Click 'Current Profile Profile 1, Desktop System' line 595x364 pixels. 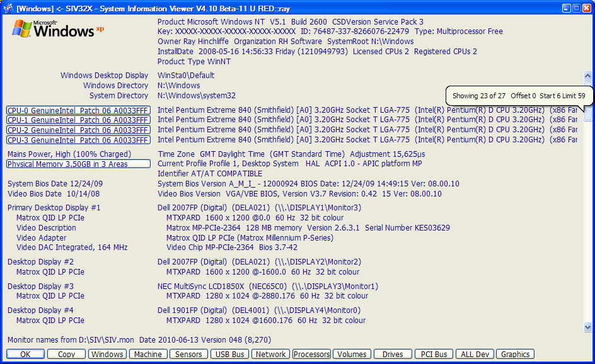(x=289, y=163)
